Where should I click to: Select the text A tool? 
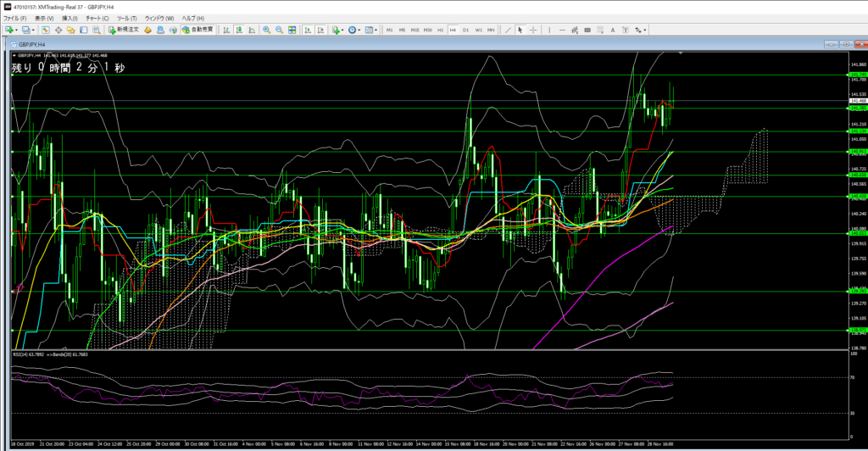pos(613,30)
